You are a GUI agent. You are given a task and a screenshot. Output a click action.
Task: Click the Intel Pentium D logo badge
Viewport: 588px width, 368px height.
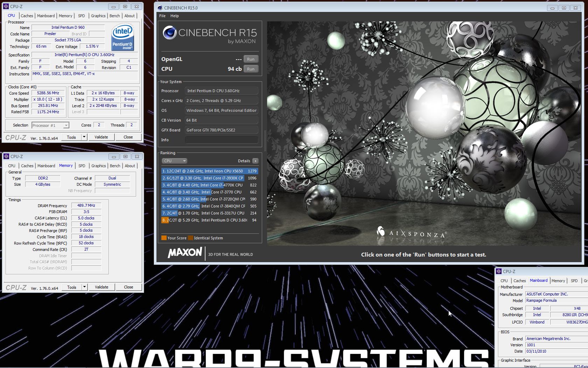click(122, 37)
